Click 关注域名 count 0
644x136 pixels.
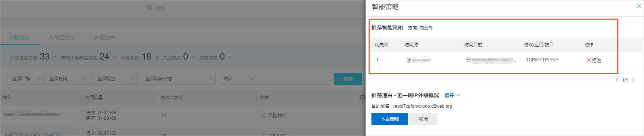coord(185,57)
